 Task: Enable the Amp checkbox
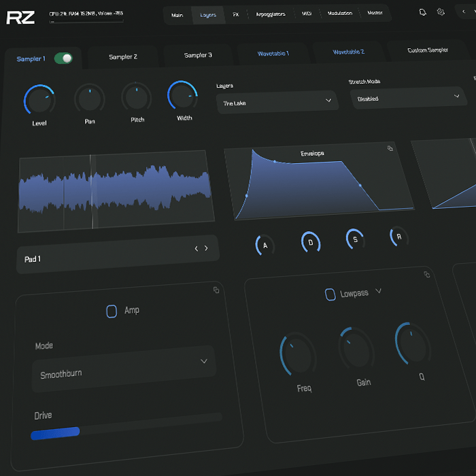(112, 311)
